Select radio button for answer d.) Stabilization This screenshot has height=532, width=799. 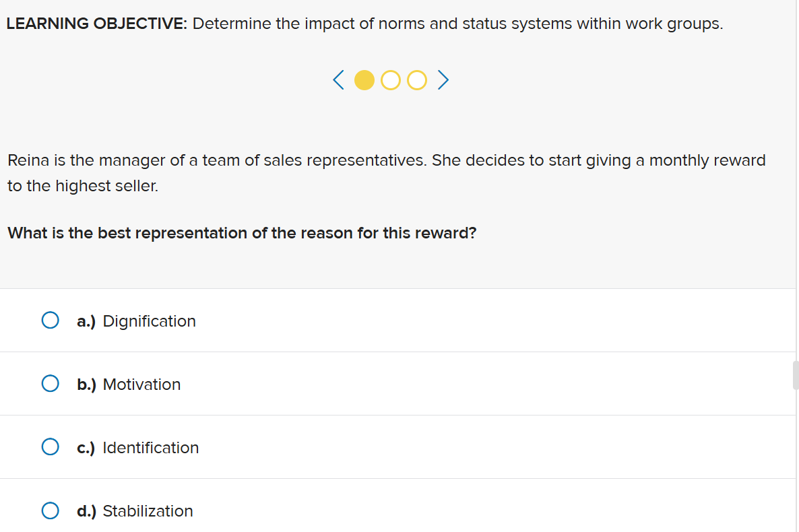pos(50,510)
